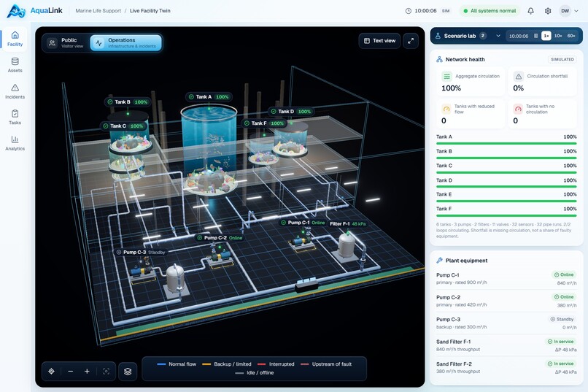Pause the simulation clock

click(536, 36)
